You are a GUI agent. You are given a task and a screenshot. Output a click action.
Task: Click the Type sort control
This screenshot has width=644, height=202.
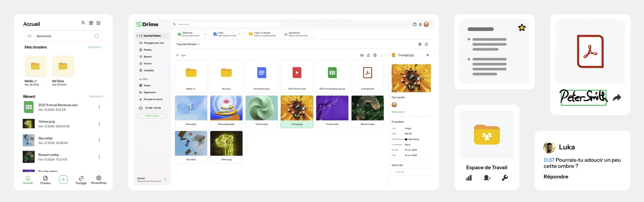181,55
